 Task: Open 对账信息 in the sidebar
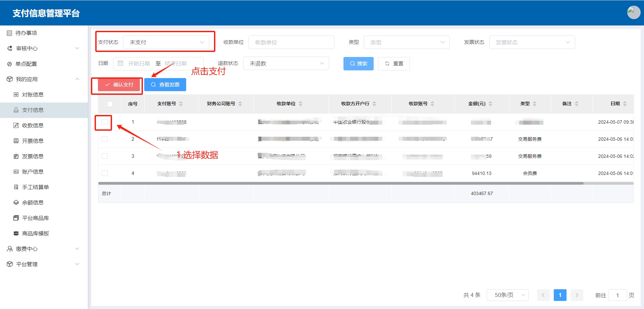(33, 95)
